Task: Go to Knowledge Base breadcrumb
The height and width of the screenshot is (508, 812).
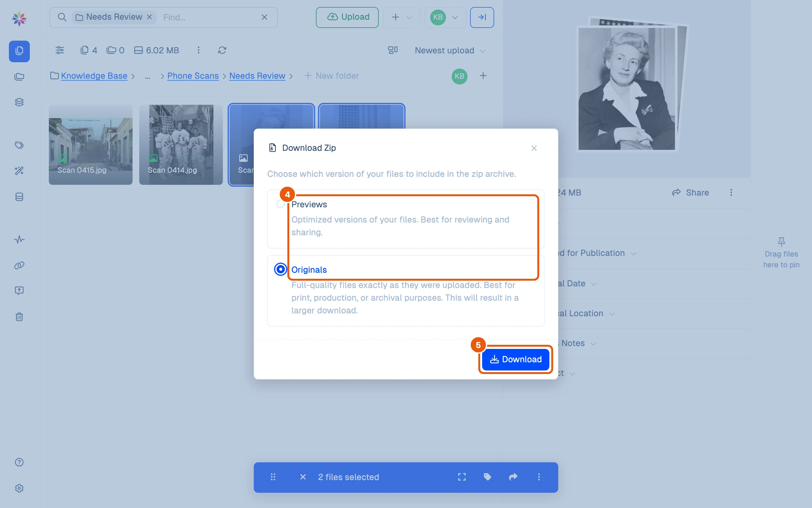Action: [94, 76]
